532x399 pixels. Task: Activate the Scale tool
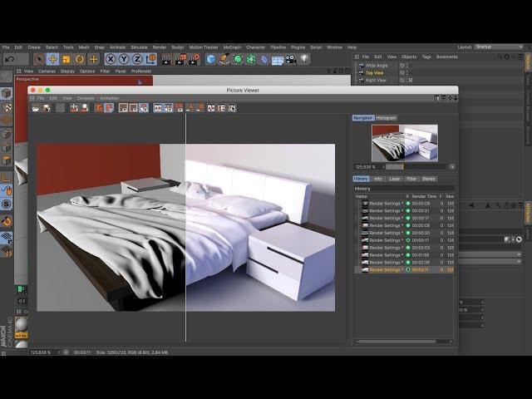pos(66,59)
